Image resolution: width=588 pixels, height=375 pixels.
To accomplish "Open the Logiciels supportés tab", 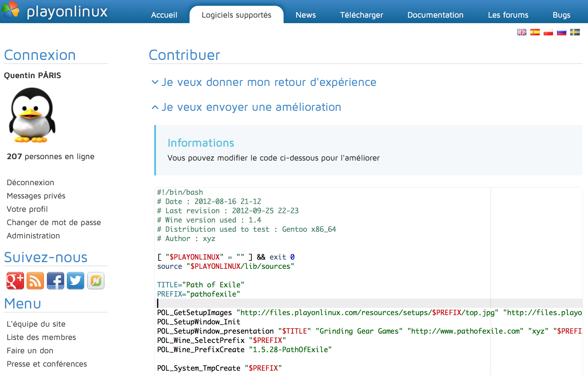I will pos(236,15).
